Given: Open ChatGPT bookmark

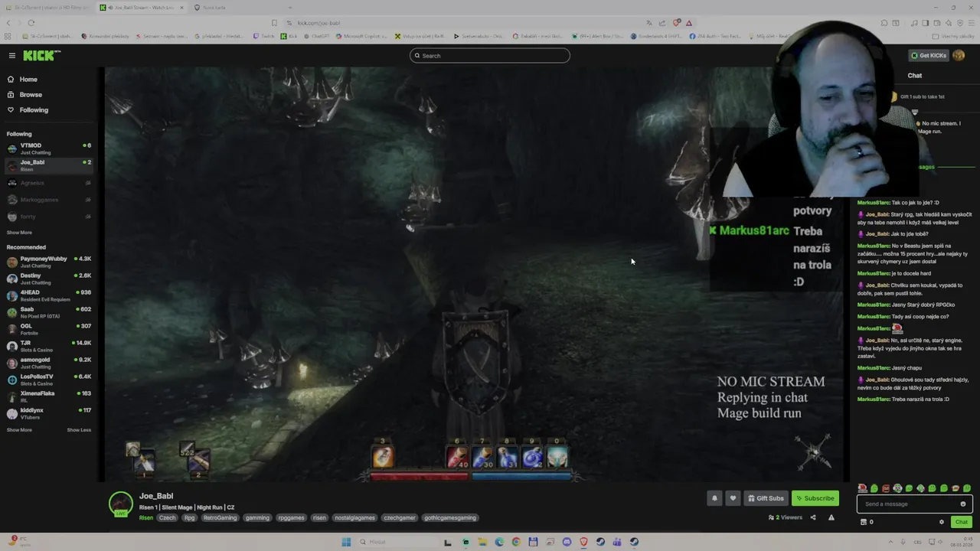Looking at the screenshot, I should click(x=316, y=36).
